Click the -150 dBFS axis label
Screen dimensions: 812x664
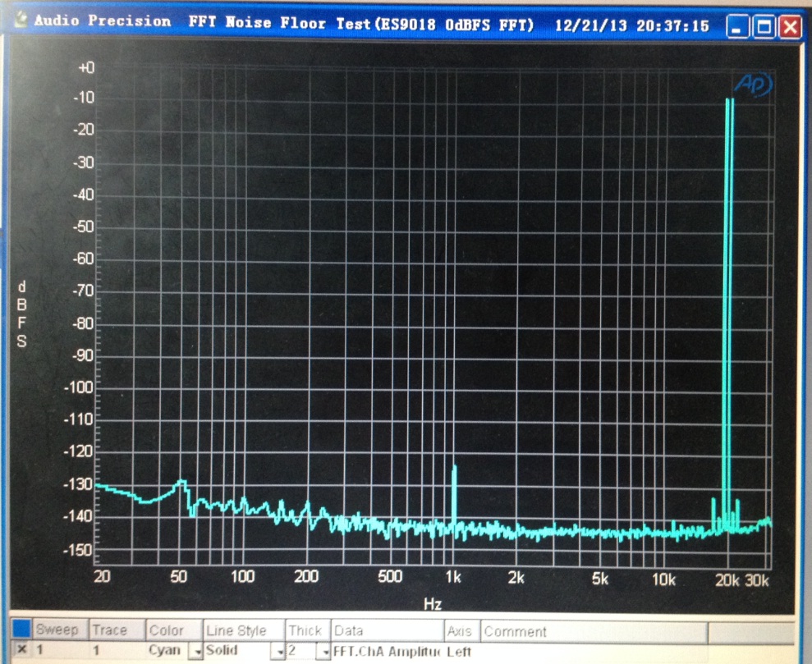tap(78, 550)
